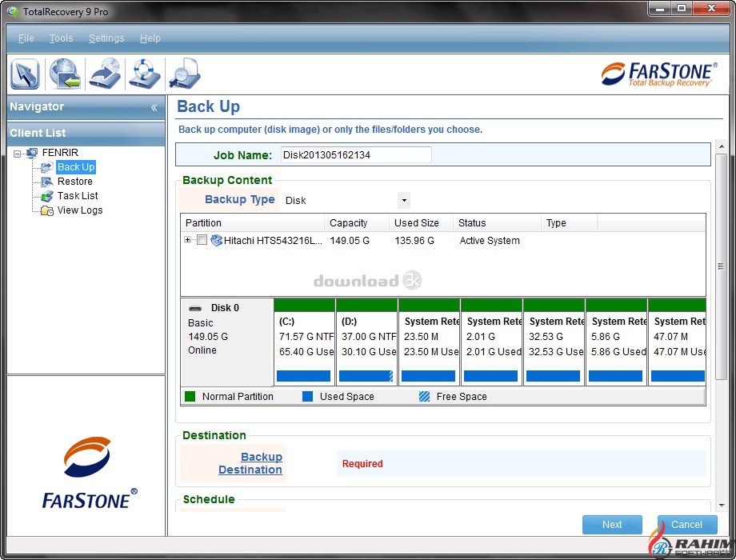The height and width of the screenshot is (560, 736).
Task: Open the File menu
Action: pyautogui.click(x=26, y=38)
